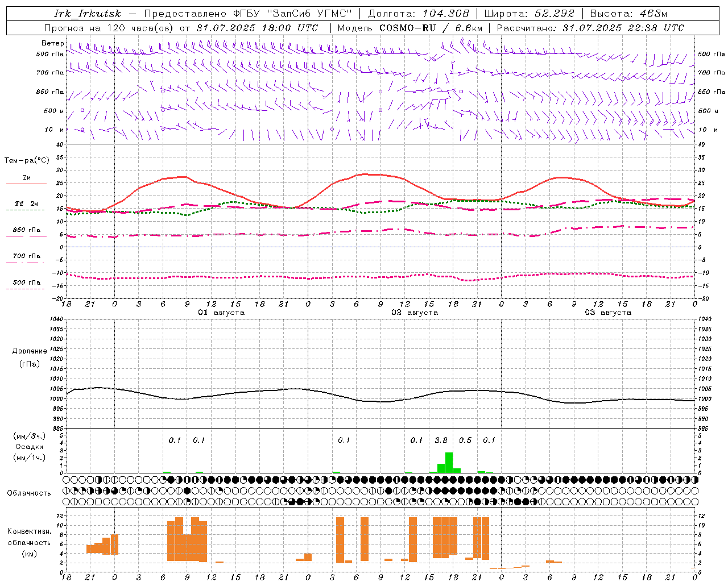Click the Давление pressure panel label
This screenshot has height=582, width=728.
click(30, 351)
